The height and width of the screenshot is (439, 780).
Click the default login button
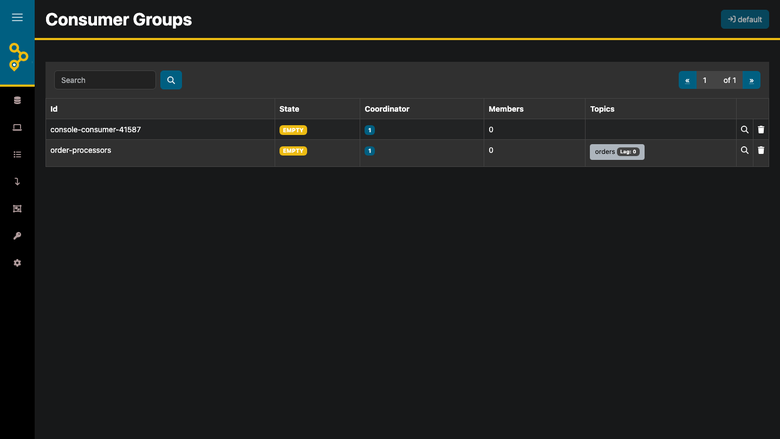tap(745, 19)
